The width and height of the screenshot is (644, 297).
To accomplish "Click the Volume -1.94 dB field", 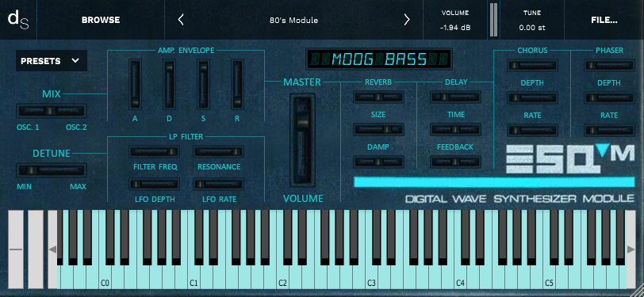I will [x=455, y=20].
